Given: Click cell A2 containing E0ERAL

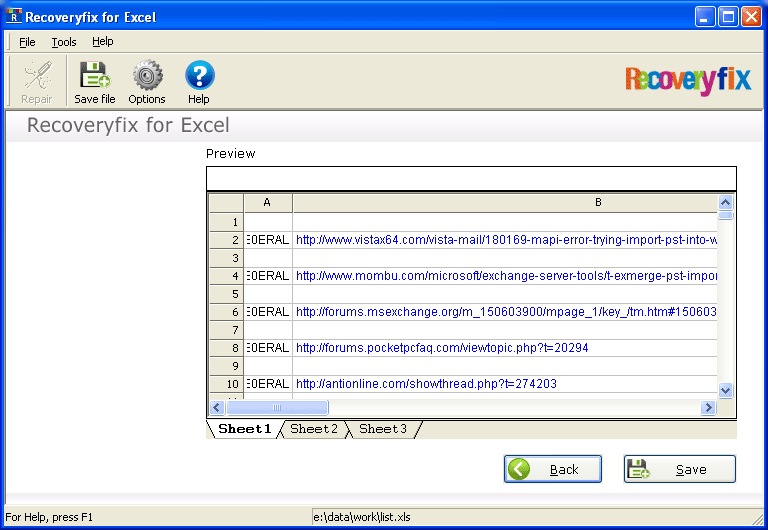Looking at the screenshot, I should click(x=268, y=240).
